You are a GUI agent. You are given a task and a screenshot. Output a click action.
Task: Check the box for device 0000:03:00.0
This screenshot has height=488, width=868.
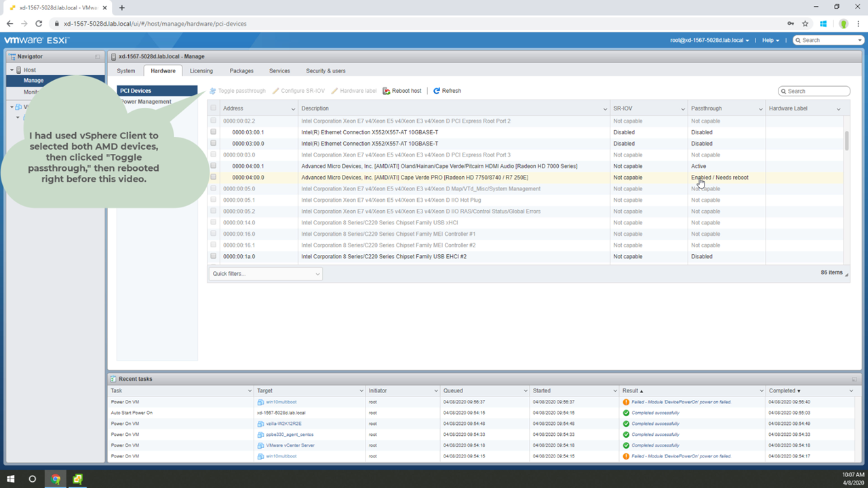pyautogui.click(x=214, y=144)
